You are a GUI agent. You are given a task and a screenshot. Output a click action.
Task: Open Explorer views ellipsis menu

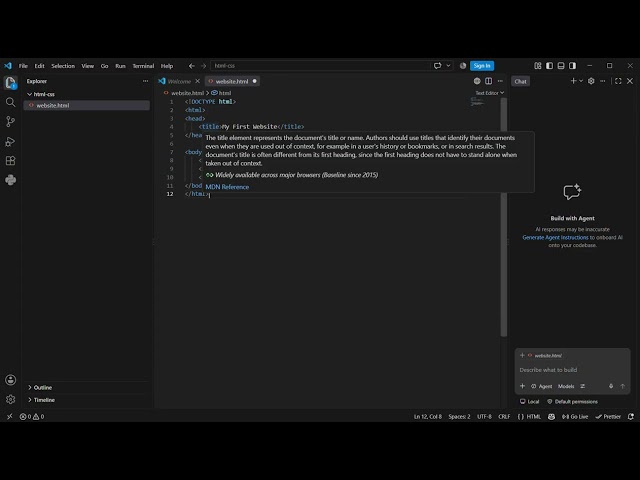coord(145,81)
